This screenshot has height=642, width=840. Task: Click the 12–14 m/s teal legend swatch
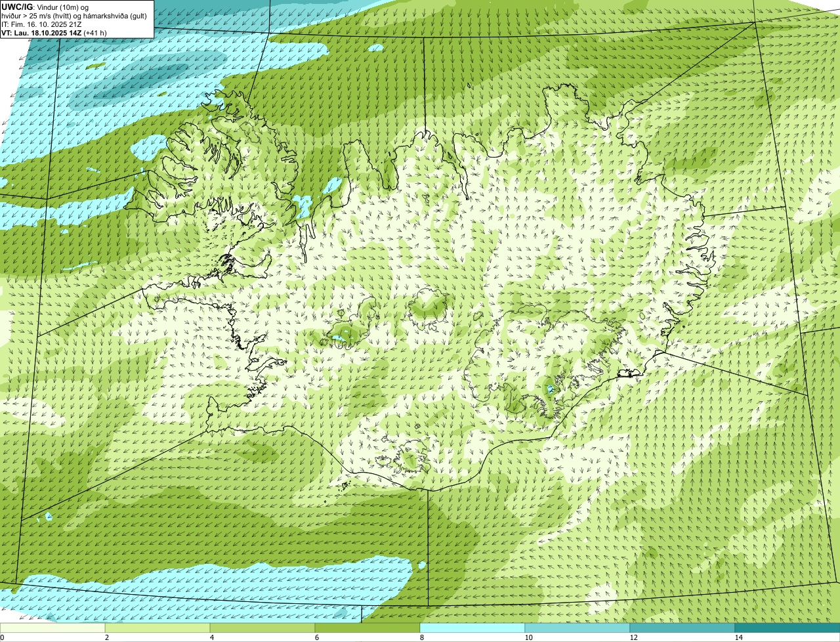point(682,628)
